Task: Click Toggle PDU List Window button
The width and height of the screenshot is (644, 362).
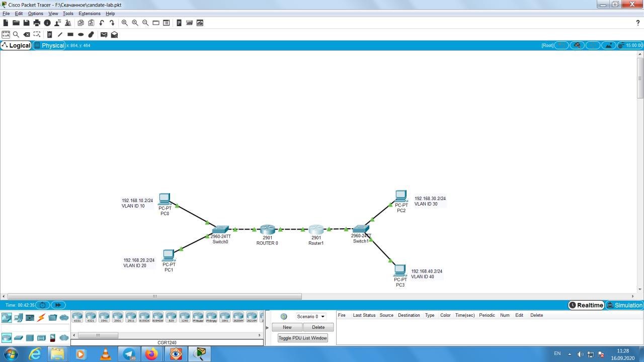Action: point(303,338)
